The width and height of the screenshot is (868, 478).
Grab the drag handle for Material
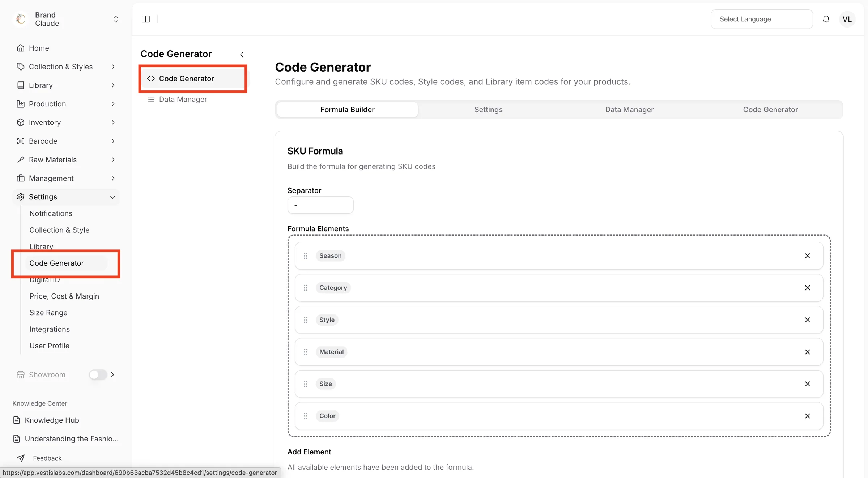(306, 352)
